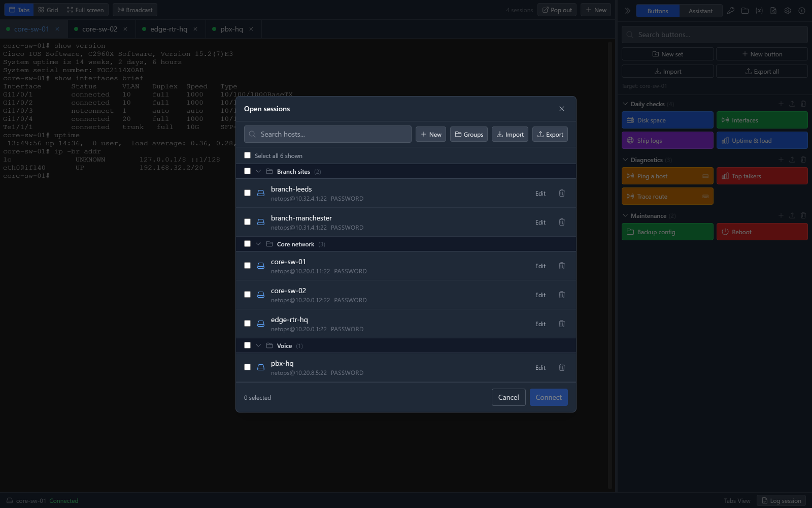Open the folder icon in panel header
812x508 pixels.
pyautogui.click(x=745, y=11)
